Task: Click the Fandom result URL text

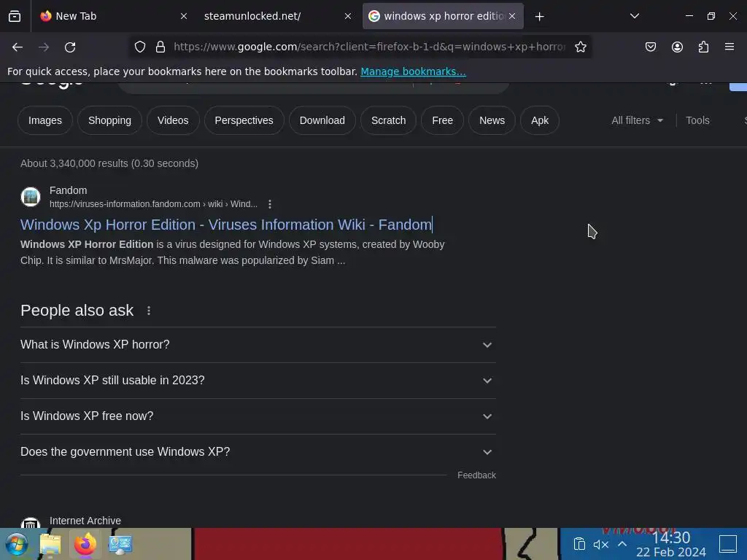Action: tap(153, 204)
